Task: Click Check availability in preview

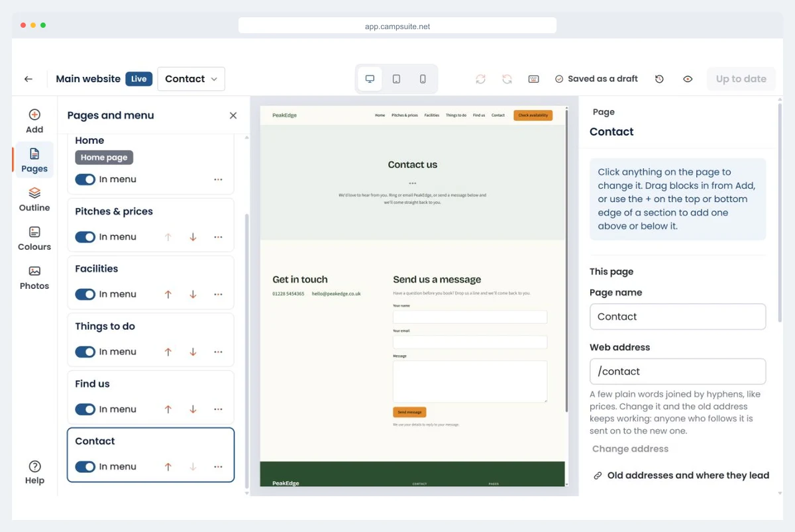Action: pyautogui.click(x=533, y=115)
